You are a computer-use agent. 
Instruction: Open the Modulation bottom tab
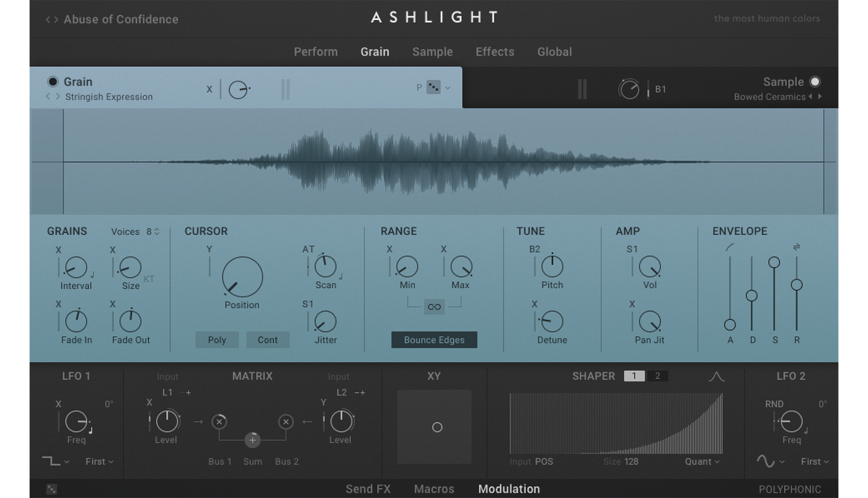pyautogui.click(x=509, y=489)
